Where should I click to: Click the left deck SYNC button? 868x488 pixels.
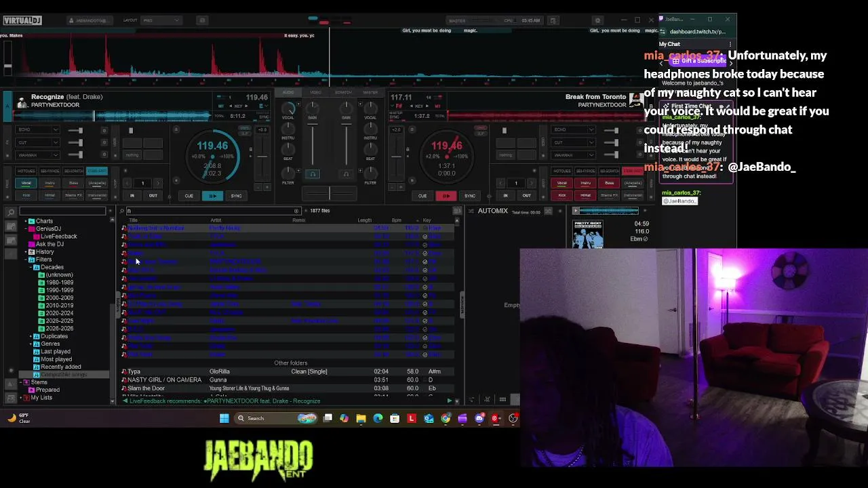pos(236,196)
